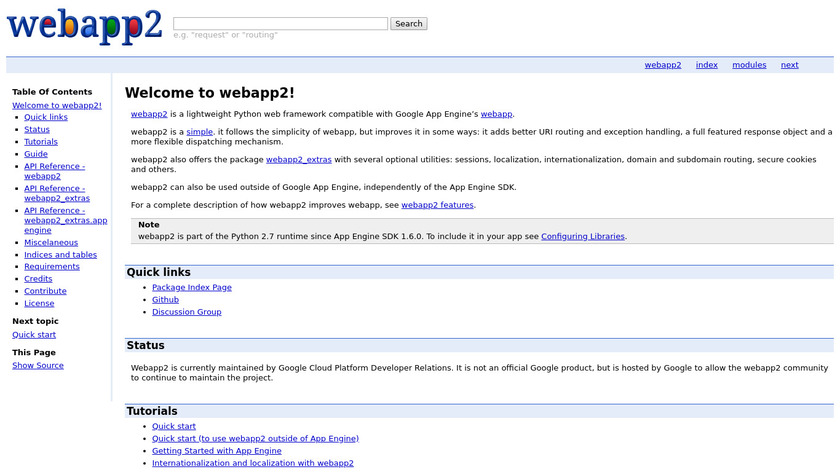Open 'Internationalization and localization with webapp2' tutorial
This screenshot has height=472, width=840.
[x=252, y=463]
